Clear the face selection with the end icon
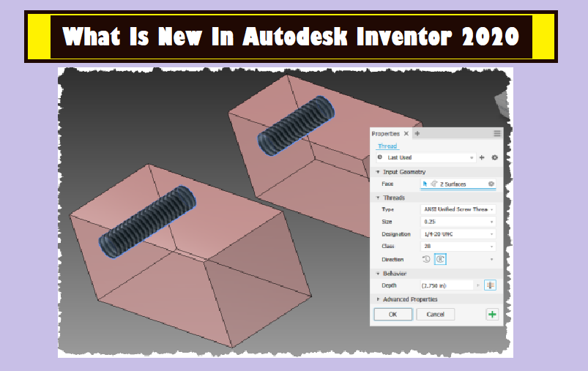 491,184
